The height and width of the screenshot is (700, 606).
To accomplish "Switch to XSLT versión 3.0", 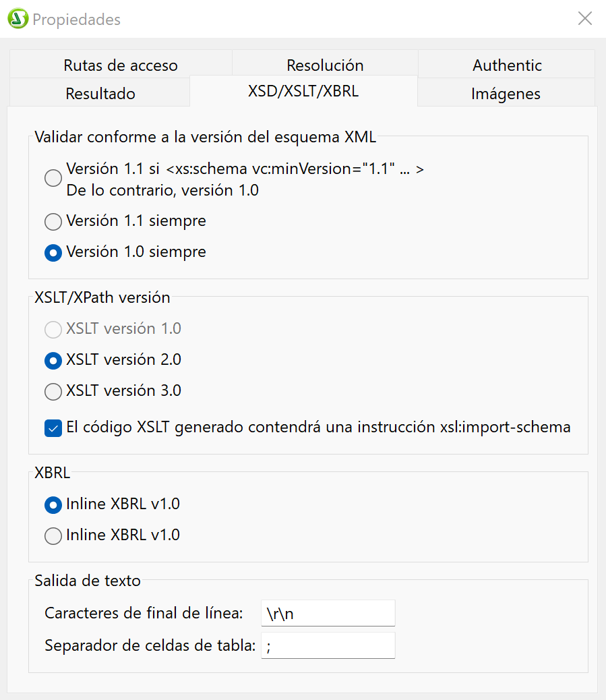I will coord(53,391).
